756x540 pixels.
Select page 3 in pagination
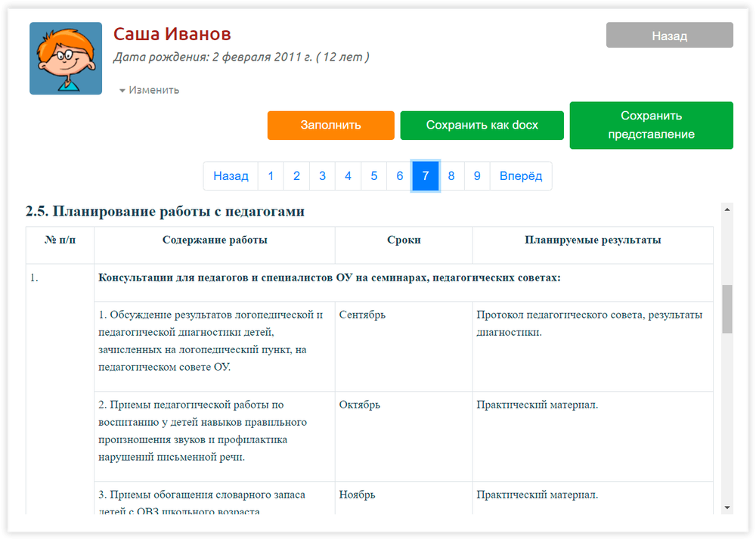tap(322, 176)
